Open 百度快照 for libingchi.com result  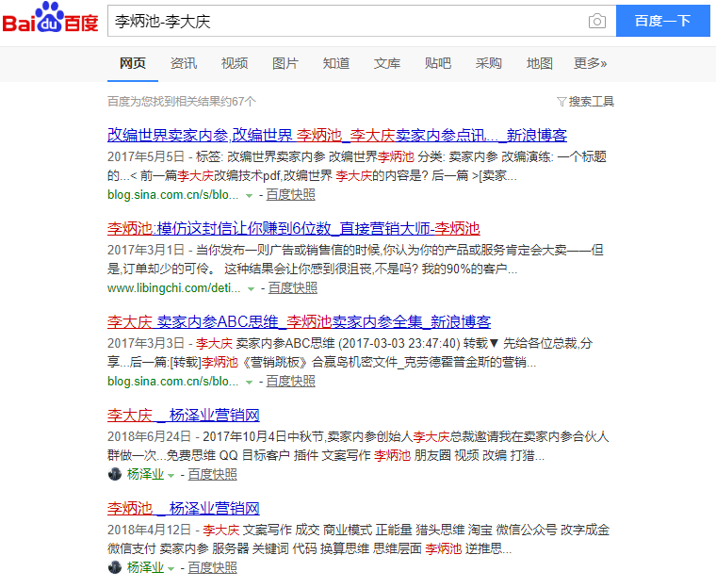pyautogui.click(x=293, y=287)
